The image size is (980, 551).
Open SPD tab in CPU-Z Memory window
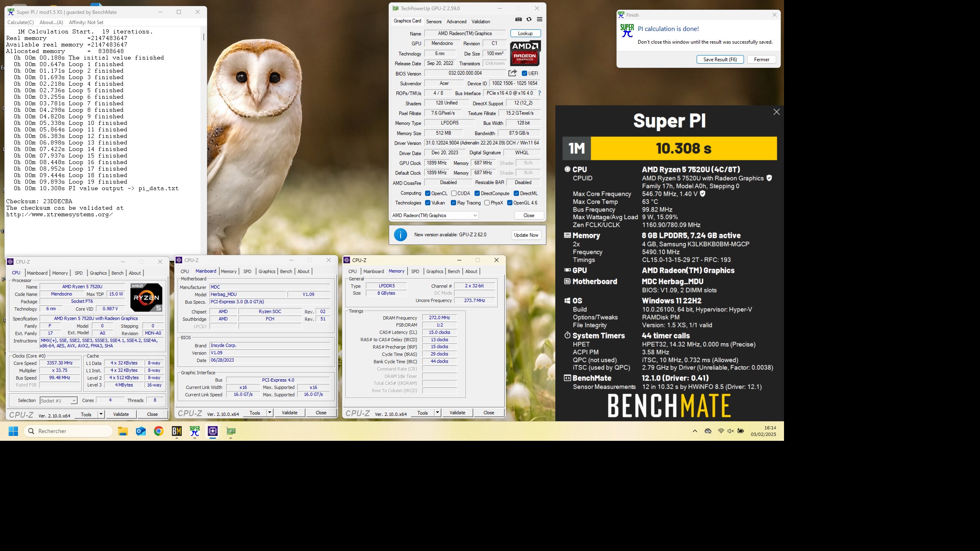tap(415, 271)
